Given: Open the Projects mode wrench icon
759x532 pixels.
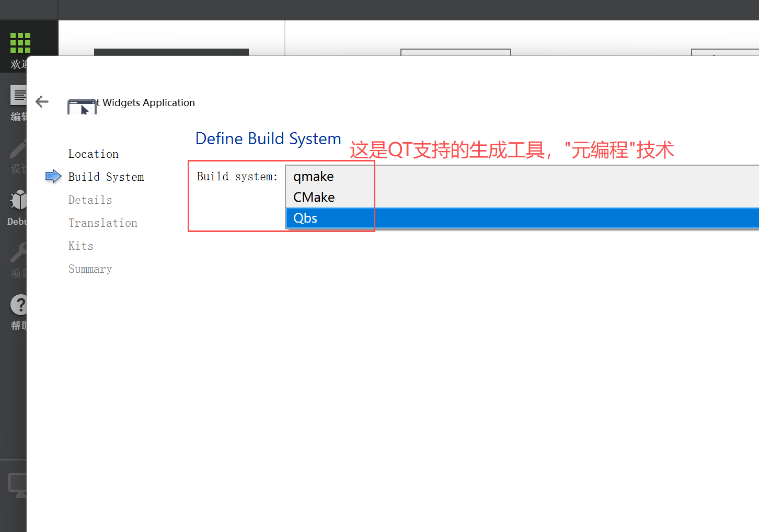Looking at the screenshot, I should (x=18, y=252).
